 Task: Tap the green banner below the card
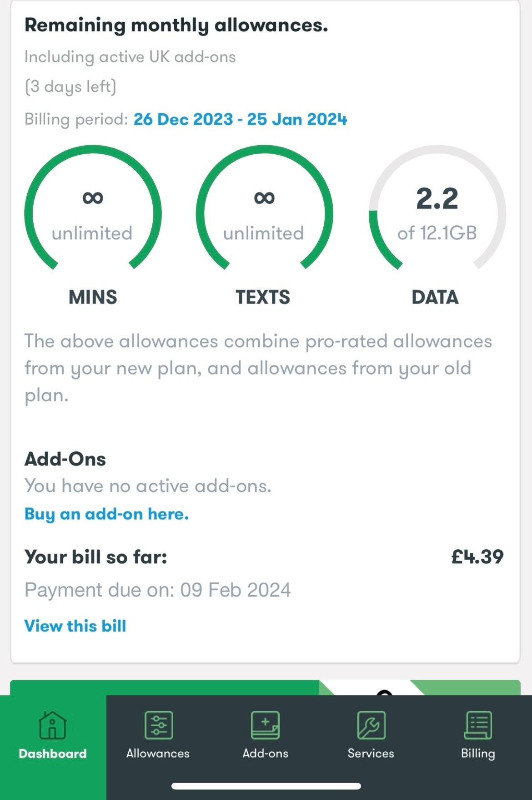pos(265,688)
